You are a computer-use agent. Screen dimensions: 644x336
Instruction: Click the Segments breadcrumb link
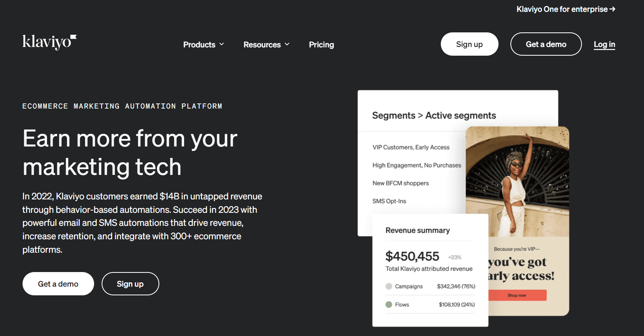click(394, 115)
